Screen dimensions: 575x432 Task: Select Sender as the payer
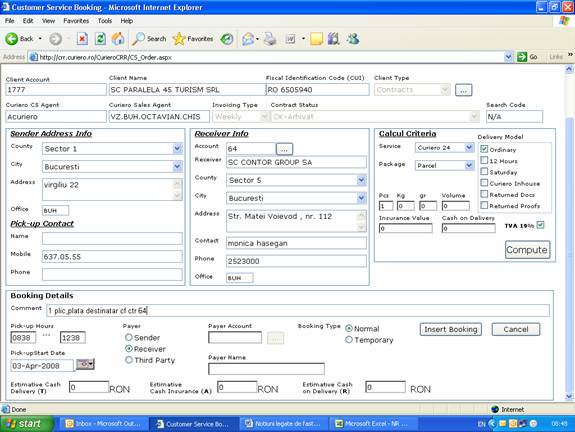[129, 337]
